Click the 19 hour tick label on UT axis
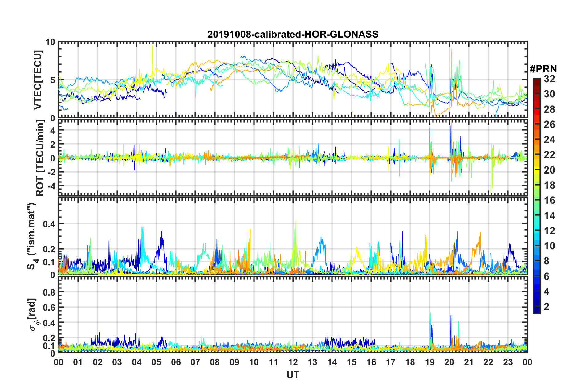This screenshot has height=392, width=586. pyautogui.click(x=430, y=362)
